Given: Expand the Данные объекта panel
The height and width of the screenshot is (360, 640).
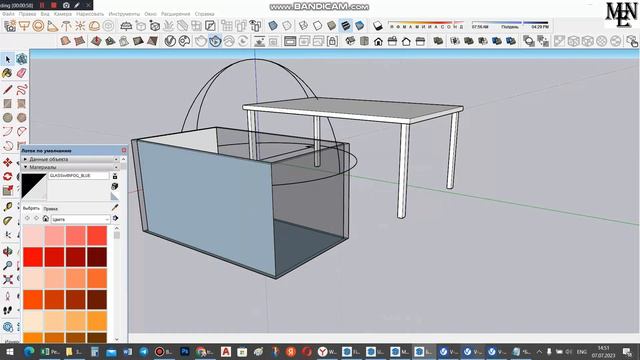Looking at the screenshot, I should pyautogui.click(x=70, y=159).
